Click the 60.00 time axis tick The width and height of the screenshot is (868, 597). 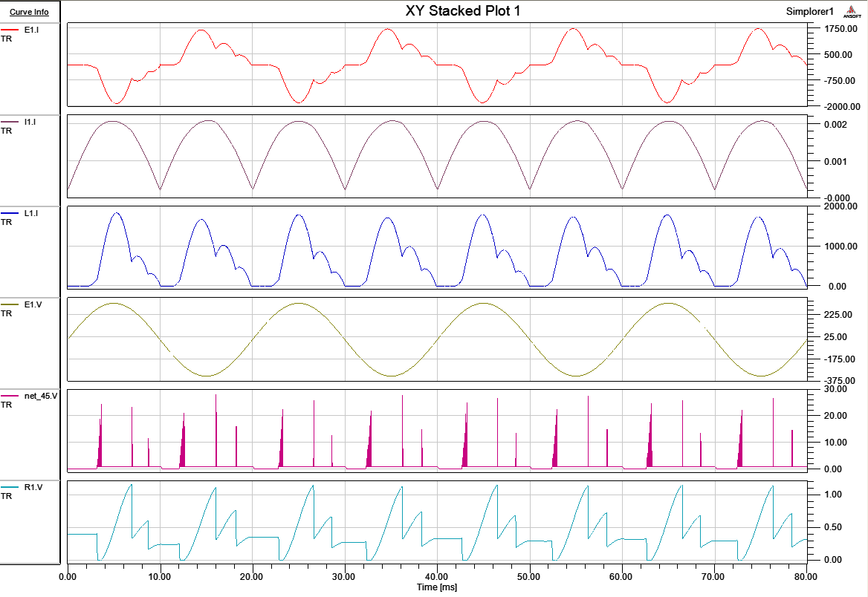[x=621, y=576]
